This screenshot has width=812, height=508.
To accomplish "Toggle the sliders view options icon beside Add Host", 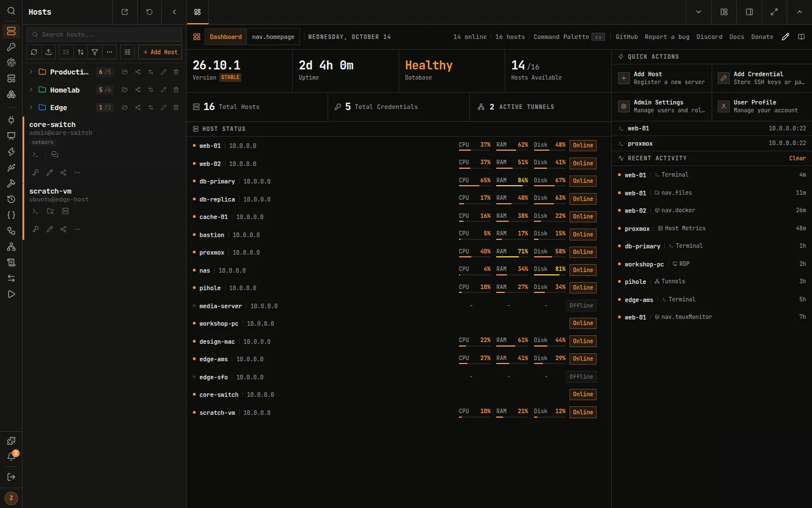I will click(x=127, y=52).
